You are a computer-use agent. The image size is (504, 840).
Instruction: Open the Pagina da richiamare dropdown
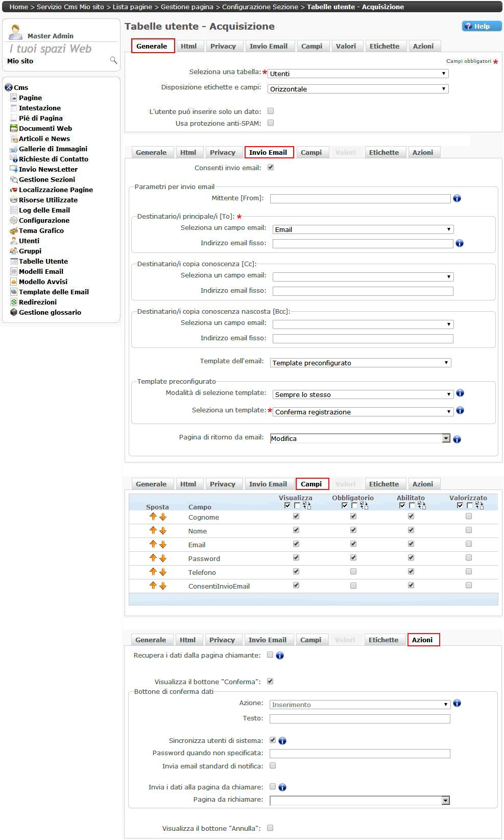pos(359,800)
